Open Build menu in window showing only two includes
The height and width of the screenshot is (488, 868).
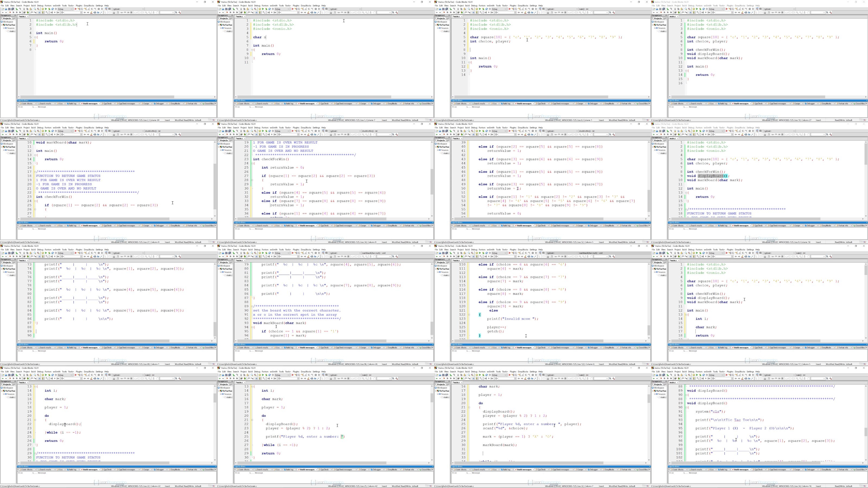33,5
